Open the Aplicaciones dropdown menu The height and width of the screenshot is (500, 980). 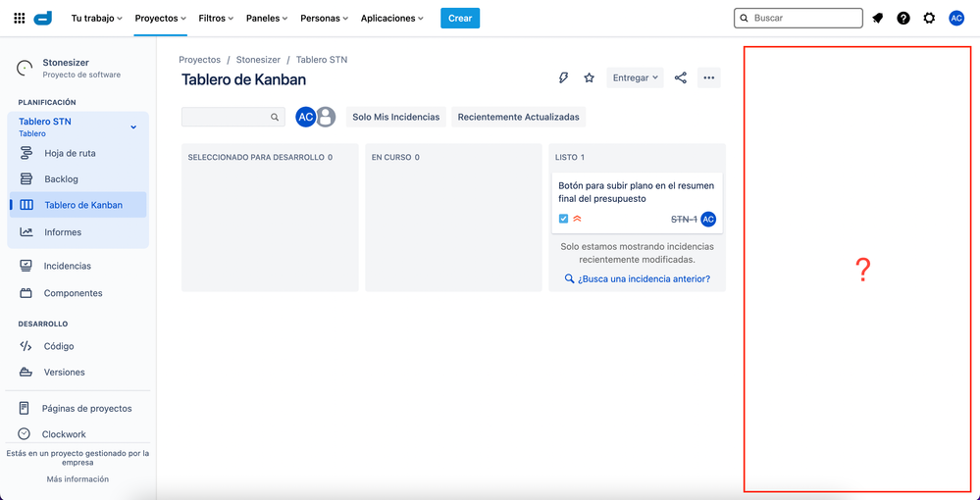tap(391, 18)
